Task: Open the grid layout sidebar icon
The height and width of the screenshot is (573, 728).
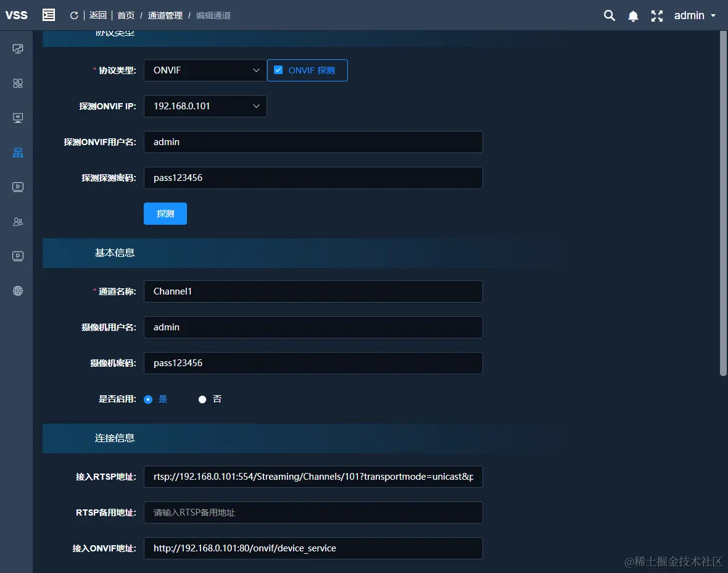Action: point(18,83)
